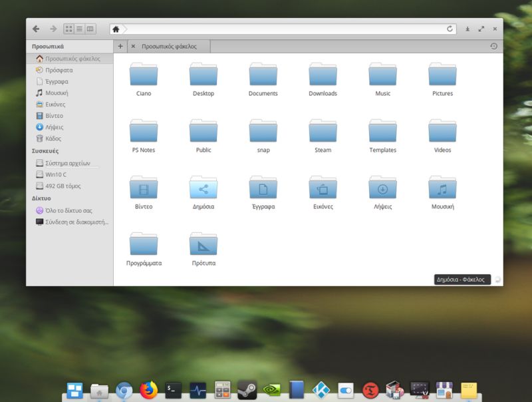Switch to grid icon view

point(68,29)
